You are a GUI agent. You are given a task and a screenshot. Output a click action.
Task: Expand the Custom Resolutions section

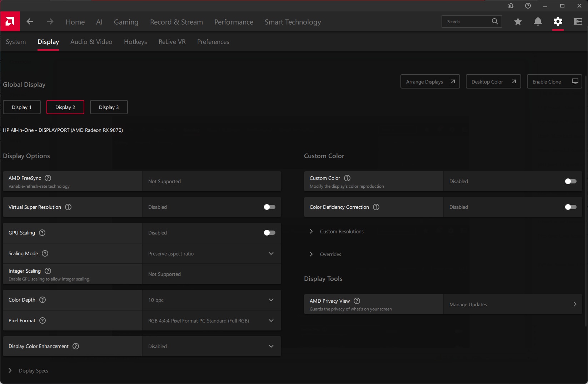[x=342, y=232]
